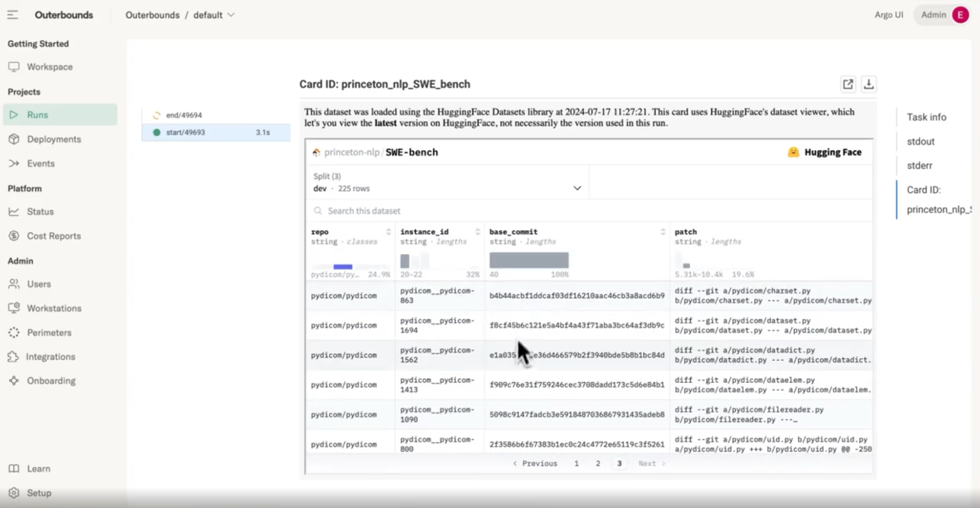Click the Setup gear item
Viewport: 980px width, 508px height.
tap(38, 493)
